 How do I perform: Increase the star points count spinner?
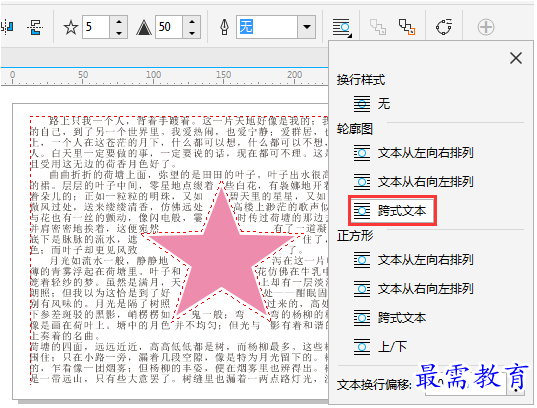(x=118, y=22)
